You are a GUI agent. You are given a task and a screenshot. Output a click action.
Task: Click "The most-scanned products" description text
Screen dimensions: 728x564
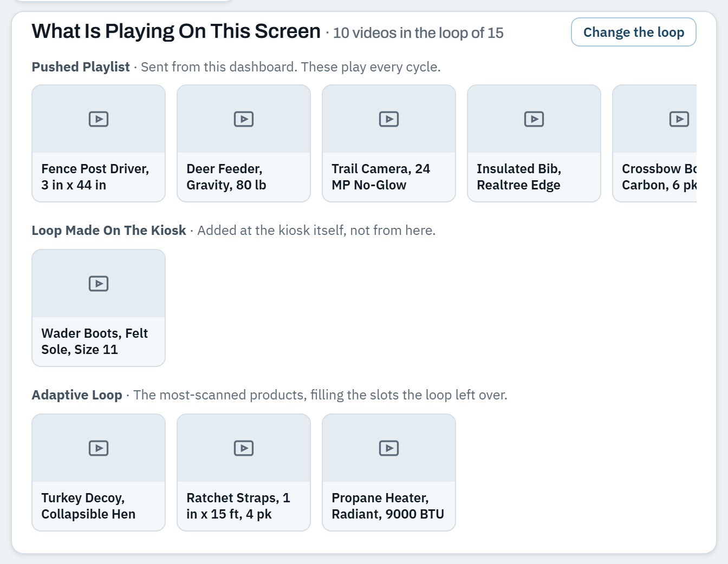(x=320, y=395)
